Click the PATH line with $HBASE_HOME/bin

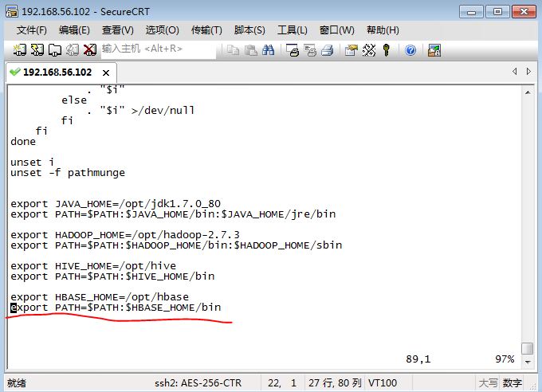(x=116, y=308)
